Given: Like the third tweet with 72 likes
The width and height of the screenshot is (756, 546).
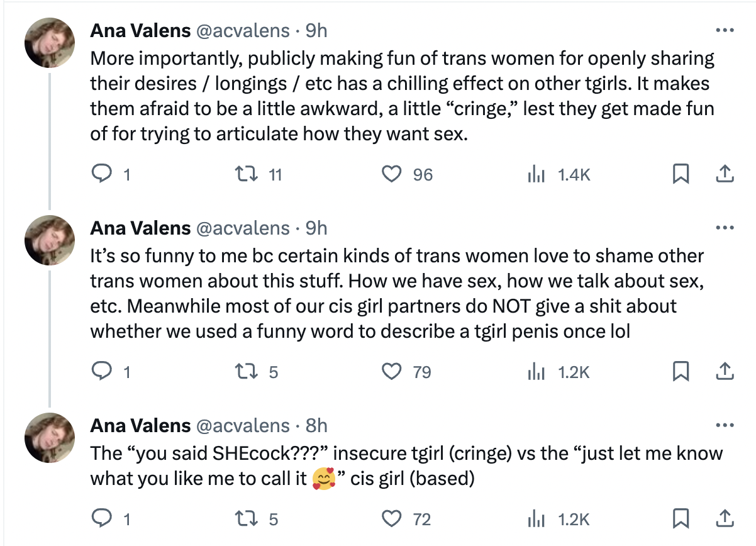Looking at the screenshot, I should tap(392, 518).
